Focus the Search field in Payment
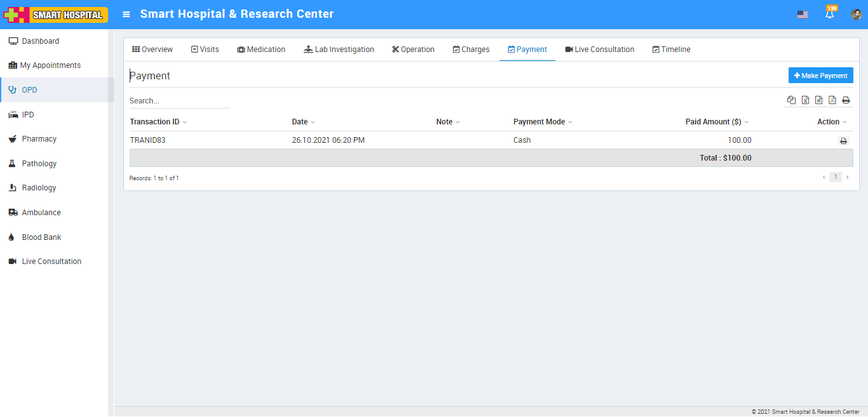Screen dimensions: 868x417 (179, 101)
